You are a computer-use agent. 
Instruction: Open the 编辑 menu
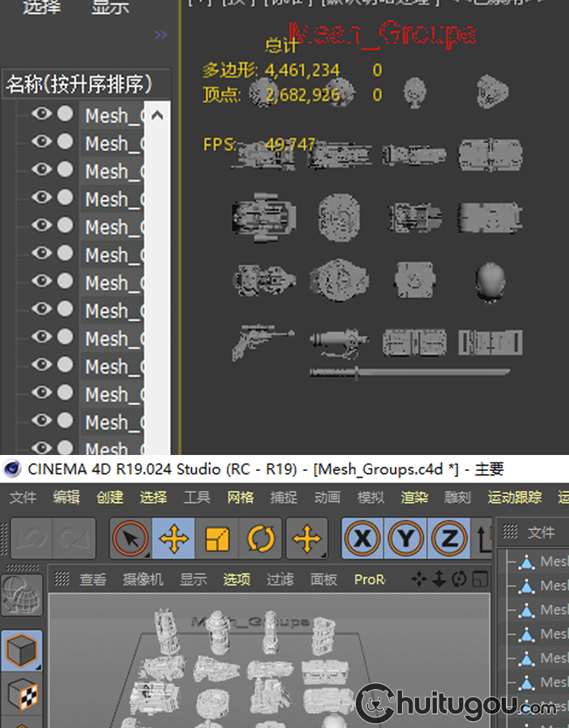(x=66, y=497)
